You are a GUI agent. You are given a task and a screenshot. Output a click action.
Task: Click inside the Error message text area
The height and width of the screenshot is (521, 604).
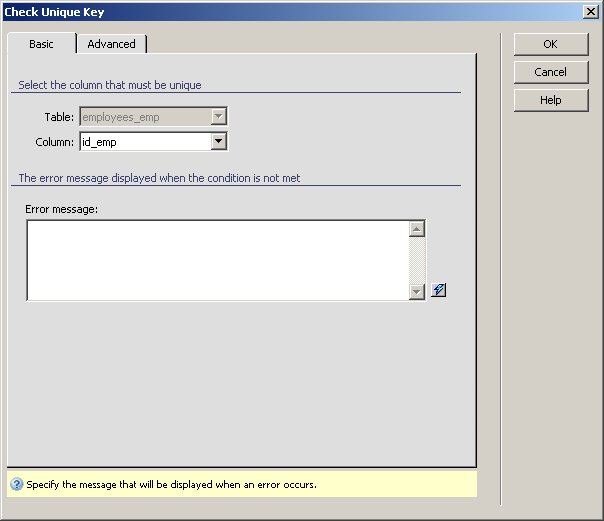pos(217,260)
